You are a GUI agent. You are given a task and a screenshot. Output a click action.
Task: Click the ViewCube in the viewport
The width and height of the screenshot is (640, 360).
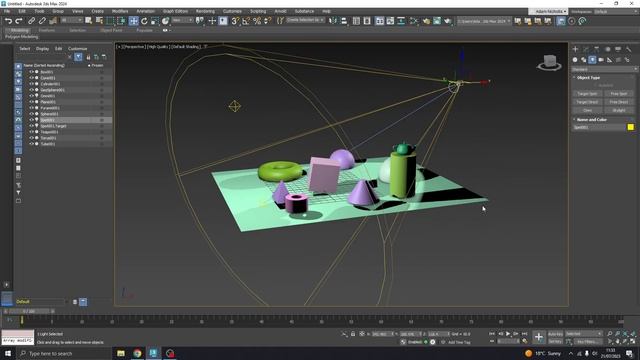(x=549, y=62)
